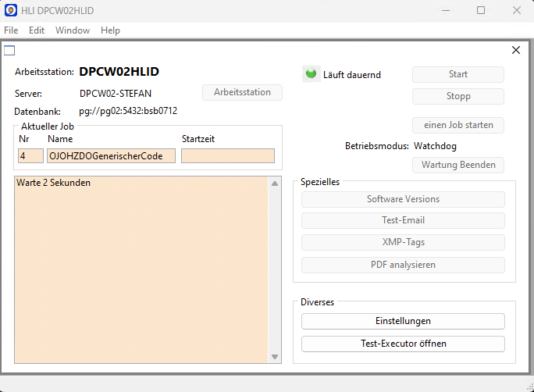
Task: Open the Window menu
Action: coord(73,30)
